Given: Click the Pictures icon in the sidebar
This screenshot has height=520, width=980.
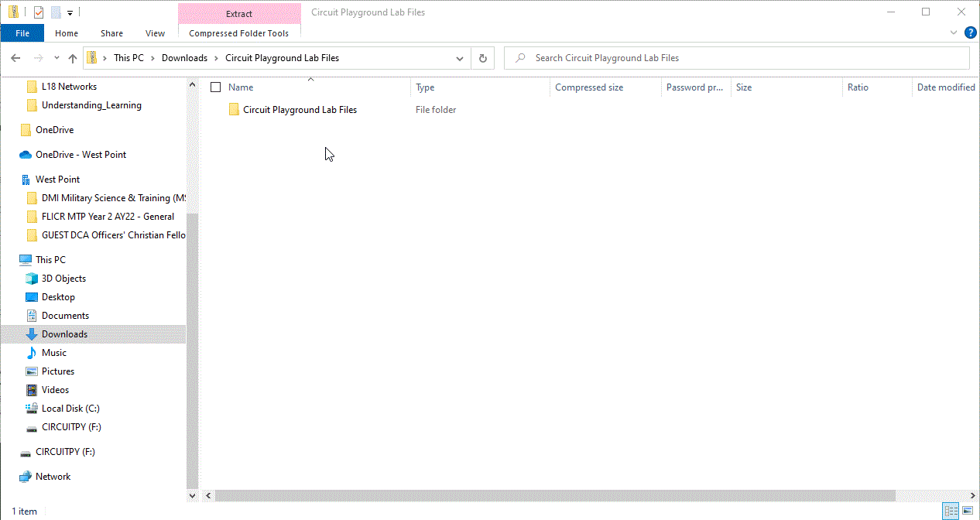Looking at the screenshot, I should [x=32, y=371].
